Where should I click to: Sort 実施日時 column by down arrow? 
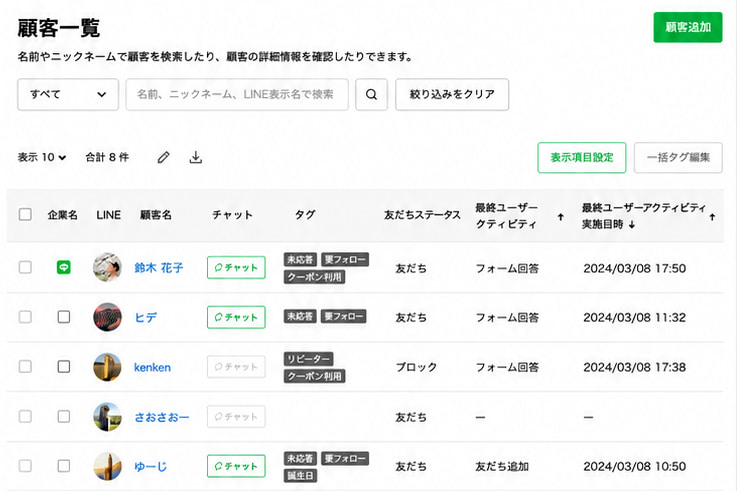[632, 225]
